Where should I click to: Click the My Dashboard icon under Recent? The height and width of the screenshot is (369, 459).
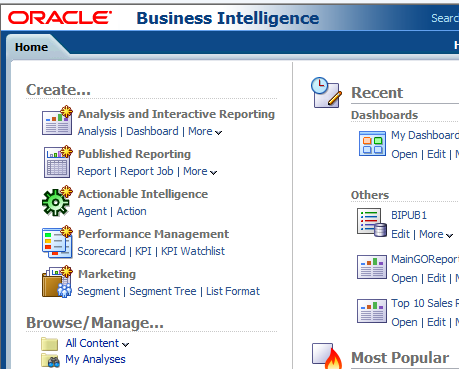point(372,144)
